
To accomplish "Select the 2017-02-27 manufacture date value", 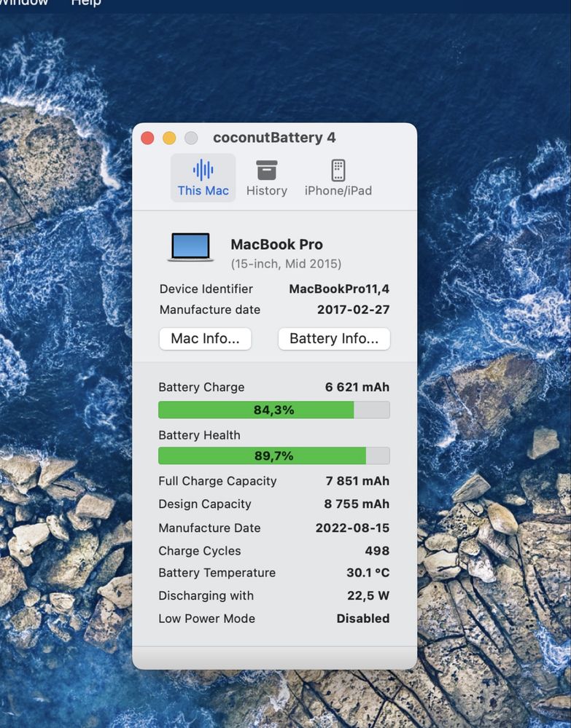I will coord(354,310).
